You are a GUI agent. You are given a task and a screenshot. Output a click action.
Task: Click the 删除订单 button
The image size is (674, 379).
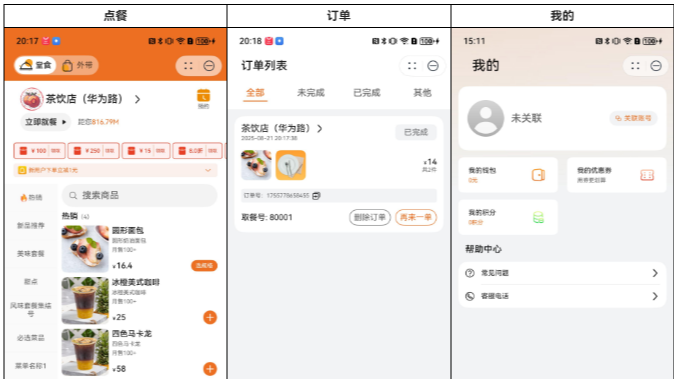tap(370, 217)
